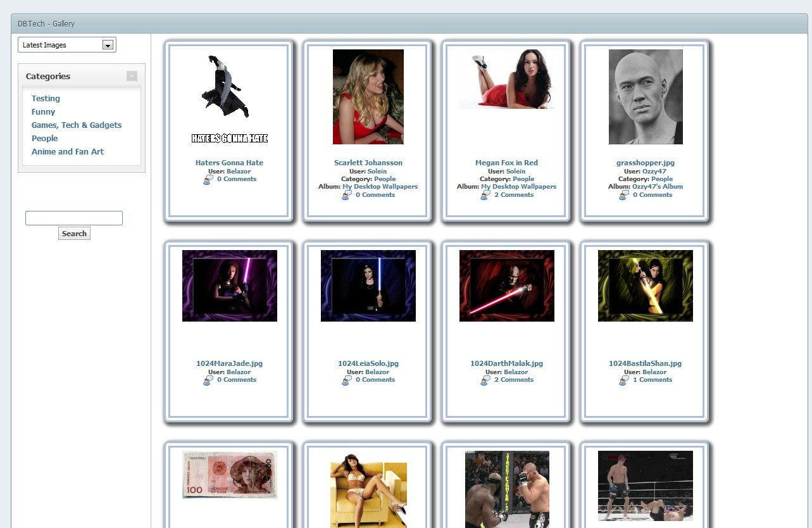Open user Belazor under 1024MaraJade.jpg
The image size is (812, 528).
(x=239, y=372)
